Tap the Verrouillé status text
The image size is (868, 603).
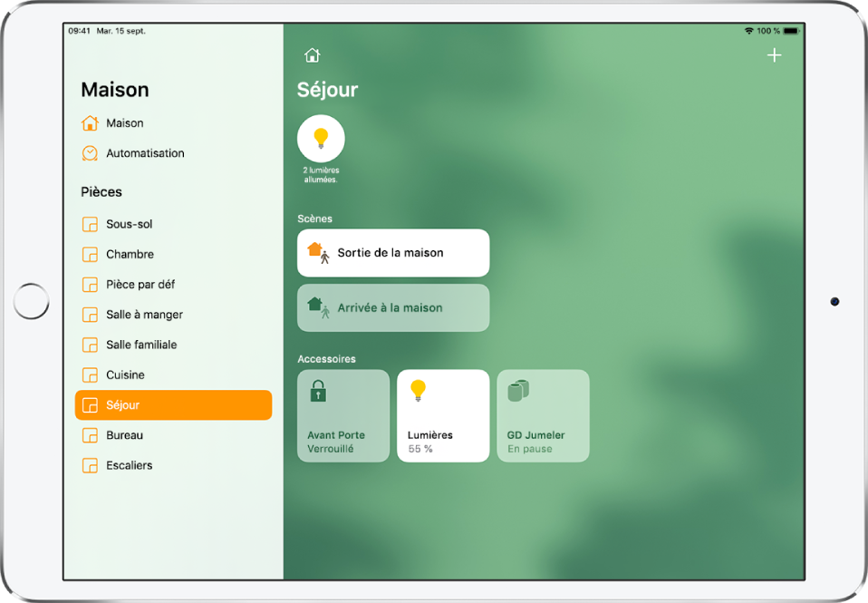(331, 449)
